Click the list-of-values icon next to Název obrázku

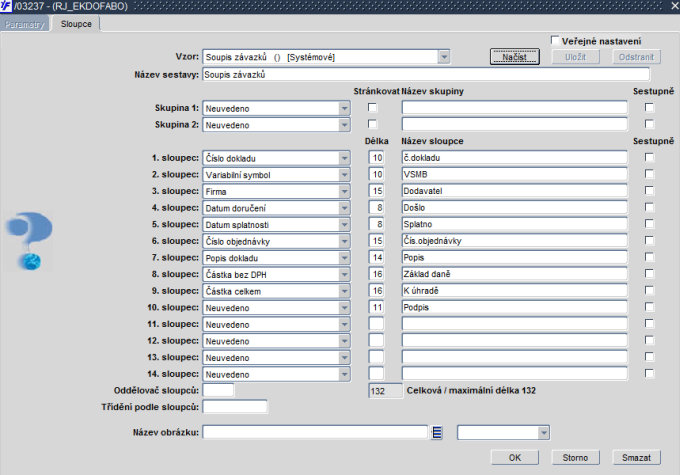click(x=437, y=432)
